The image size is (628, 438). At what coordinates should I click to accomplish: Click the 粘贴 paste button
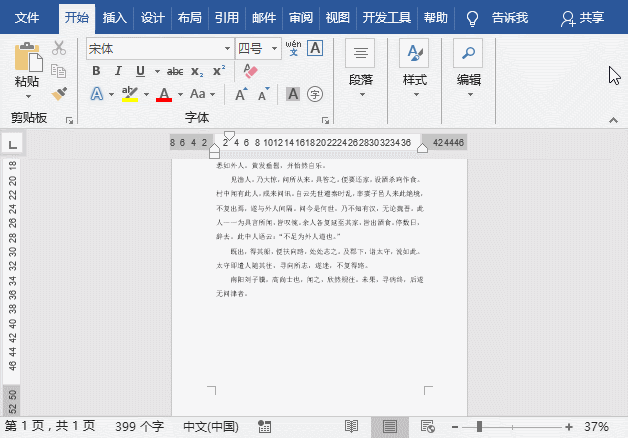(27, 68)
